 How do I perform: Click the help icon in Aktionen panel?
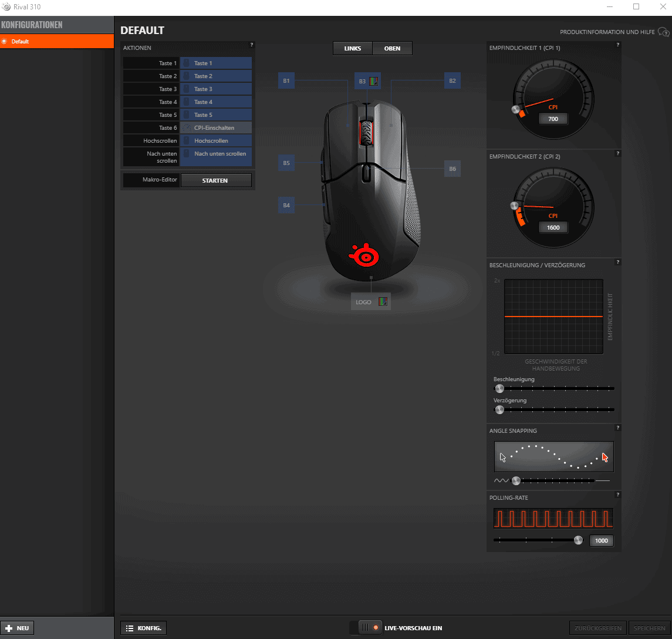[x=252, y=45]
